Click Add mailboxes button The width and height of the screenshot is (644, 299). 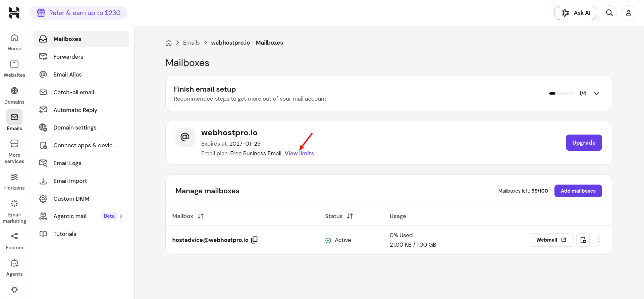578,191
